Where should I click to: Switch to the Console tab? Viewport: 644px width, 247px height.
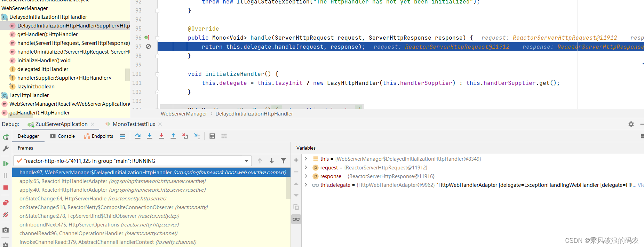(63, 136)
